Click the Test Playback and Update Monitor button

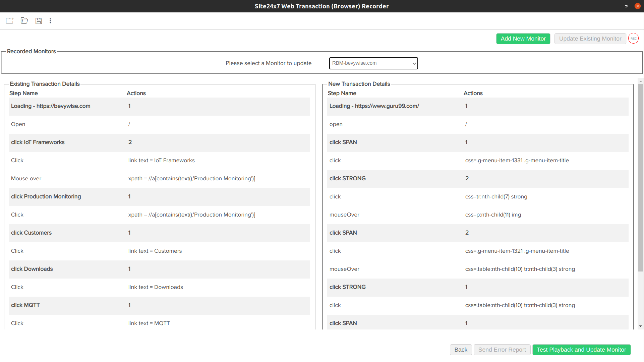(x=582, y=350)
